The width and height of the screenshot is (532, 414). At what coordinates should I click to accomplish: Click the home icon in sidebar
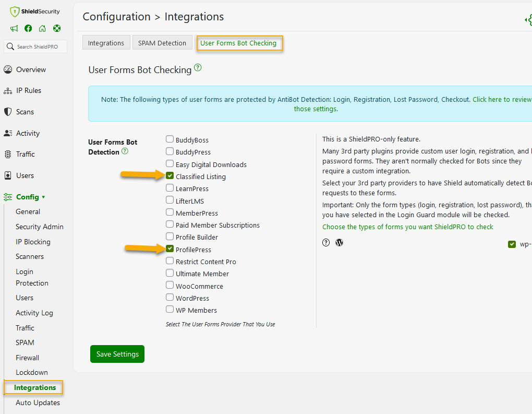pos(42,28)
